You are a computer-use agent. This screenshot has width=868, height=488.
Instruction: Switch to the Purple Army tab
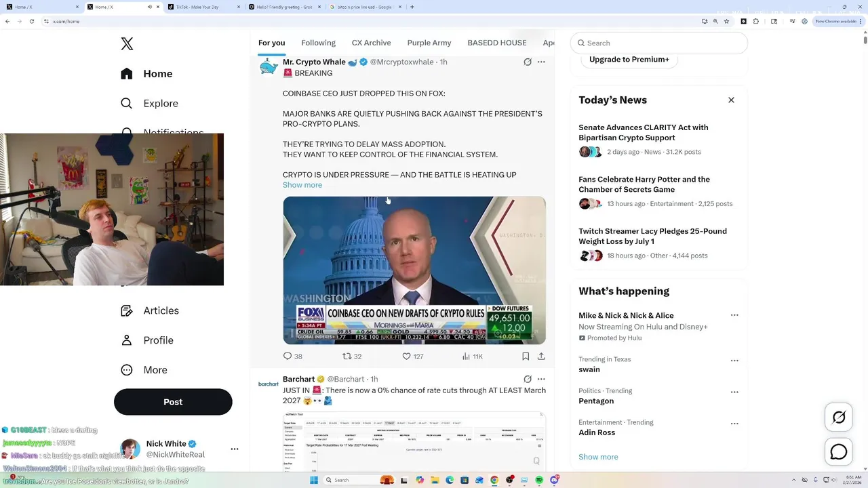429,43
